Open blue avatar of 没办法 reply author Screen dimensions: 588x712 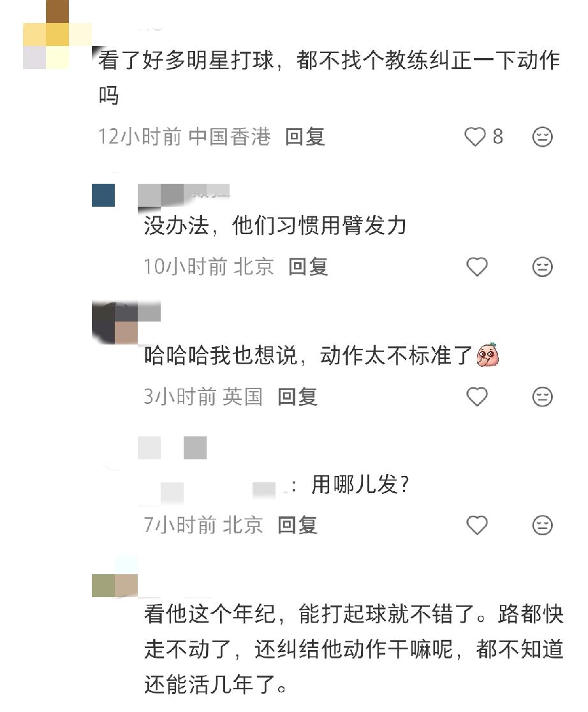[x=103, y=195]
